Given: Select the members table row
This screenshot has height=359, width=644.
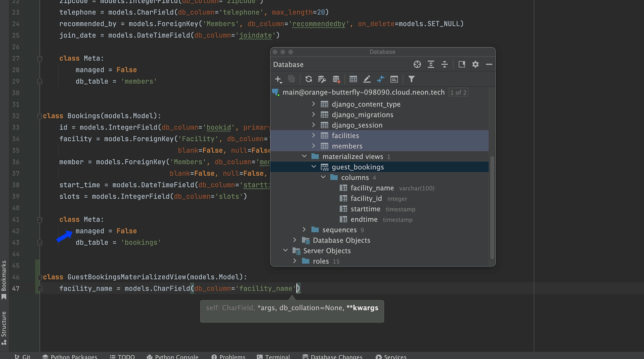Looking at the screenshot, I should point(379,146).
